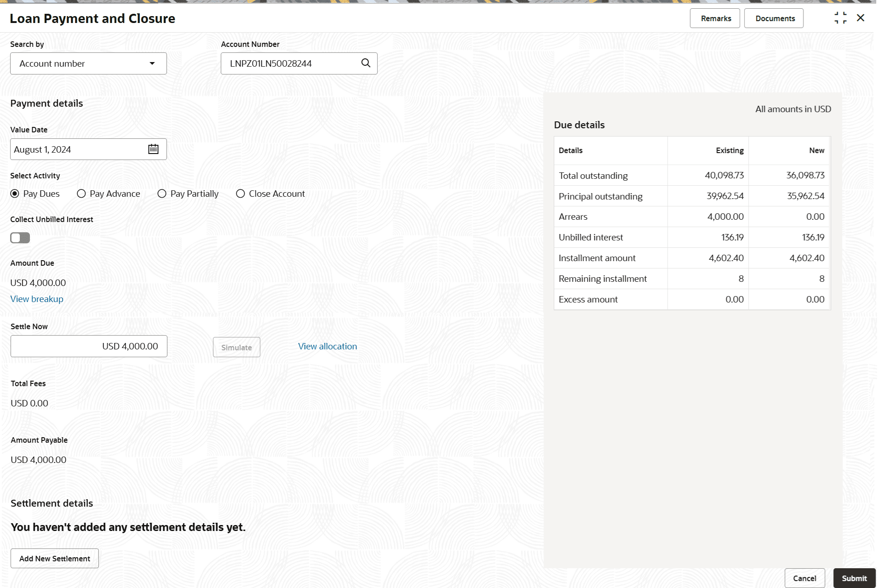Select the Arrears row label
Screen dimensions: 878x588
coord(573,217)
